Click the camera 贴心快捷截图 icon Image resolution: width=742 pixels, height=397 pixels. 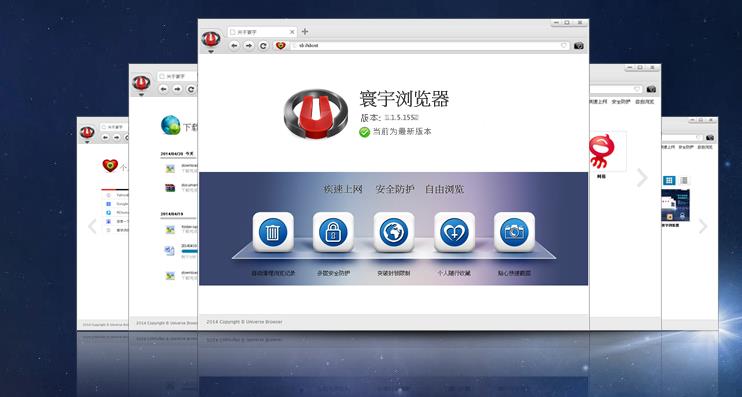[514, 232]
